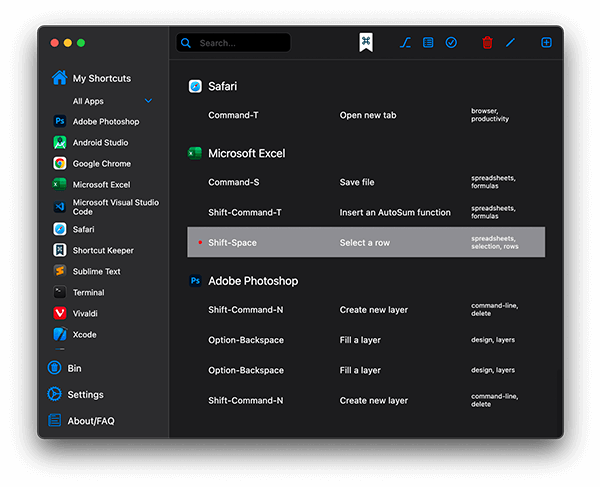This screenshot has width=600, height=487.
Task: Select Vivaldi in sidebar
Action: click(x=75, y=313)
